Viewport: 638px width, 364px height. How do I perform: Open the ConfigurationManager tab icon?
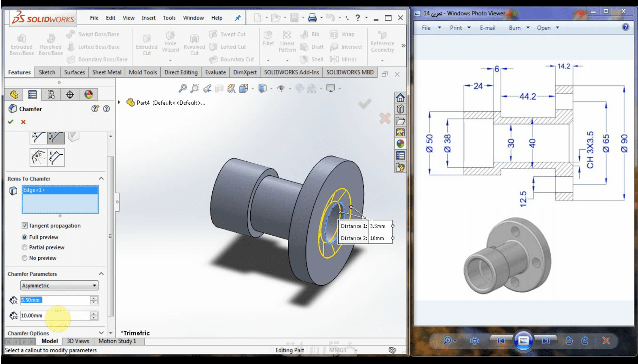coord(51,95)
